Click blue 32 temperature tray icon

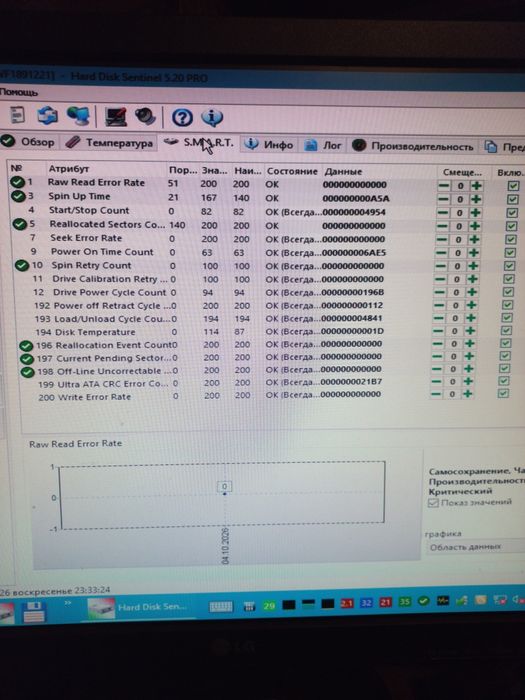pyautogui.click(x=366, y=603)
